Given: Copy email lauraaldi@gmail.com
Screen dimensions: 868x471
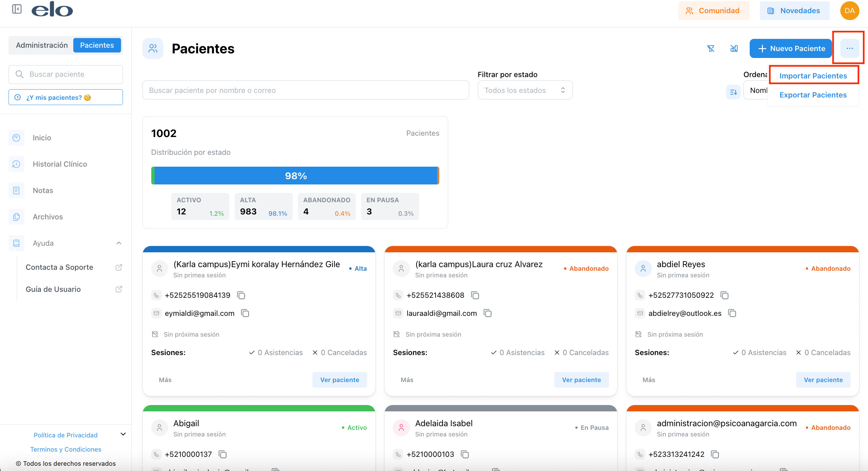Looking at the screenshot, I should click(488, 313).
